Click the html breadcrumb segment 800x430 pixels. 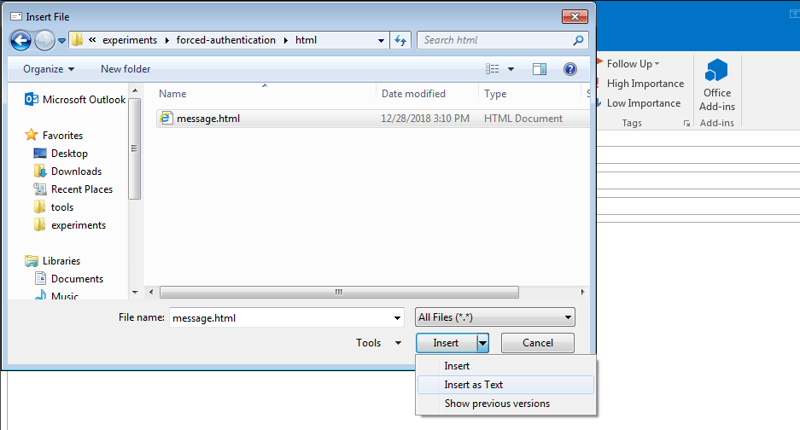click(x=306, y=40)
